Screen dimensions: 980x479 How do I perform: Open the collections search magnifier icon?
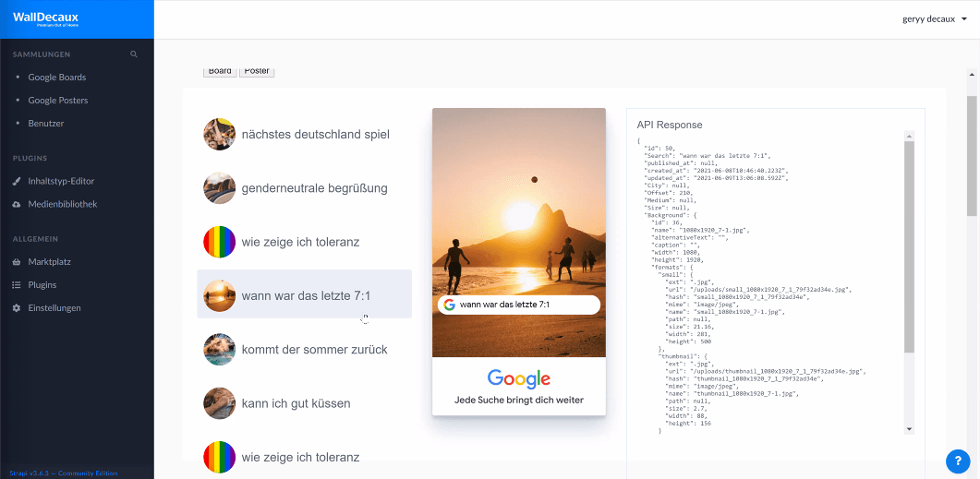[x=134, y=54]
